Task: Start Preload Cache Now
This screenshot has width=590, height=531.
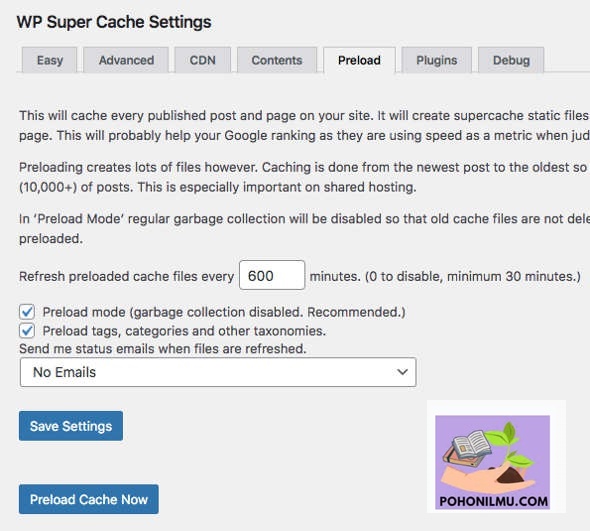Action: point(89,499)
